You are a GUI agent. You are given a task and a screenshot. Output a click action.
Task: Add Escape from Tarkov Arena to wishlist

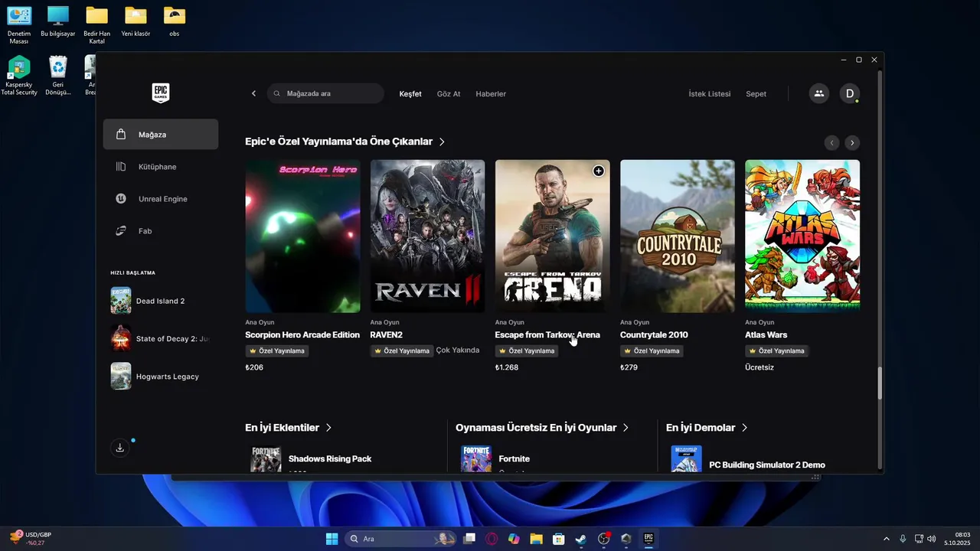coord(599,171)
